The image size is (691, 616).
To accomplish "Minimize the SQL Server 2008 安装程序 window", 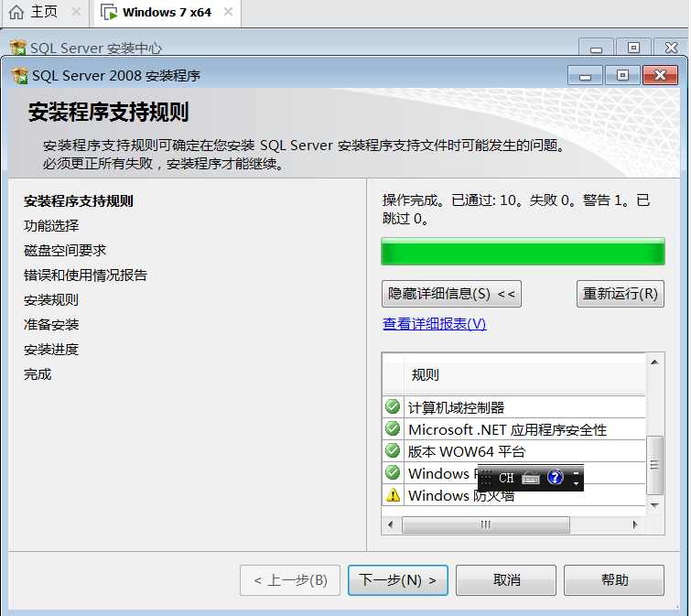I will (585, 75).
